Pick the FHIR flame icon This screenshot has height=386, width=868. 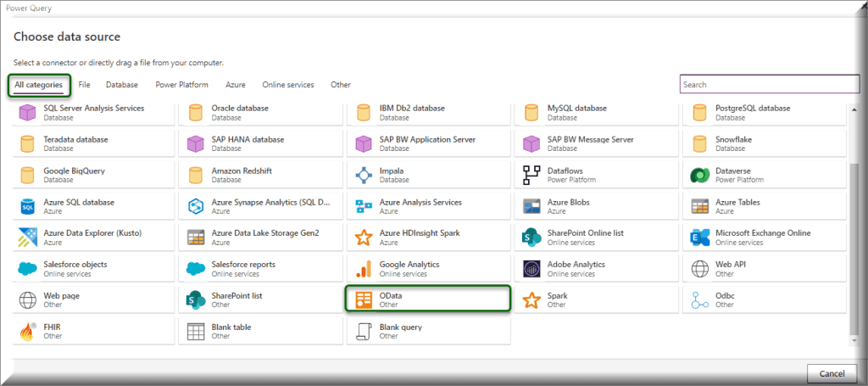click(28, 331)
